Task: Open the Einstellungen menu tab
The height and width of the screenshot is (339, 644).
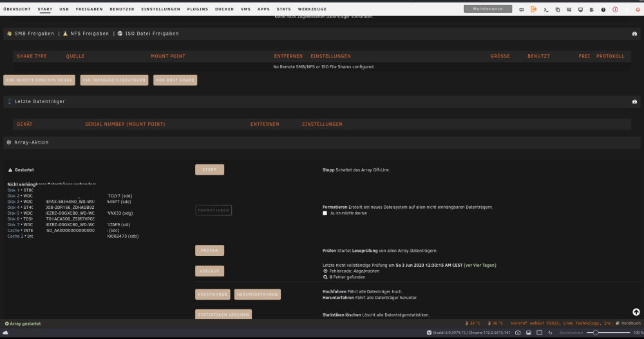Action: point(160,9)
